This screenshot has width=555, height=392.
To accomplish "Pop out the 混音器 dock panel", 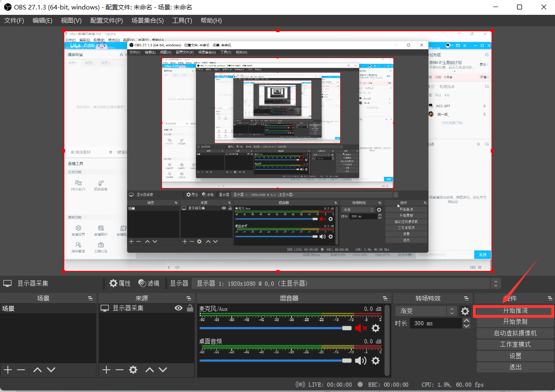I will click(385, 298).
